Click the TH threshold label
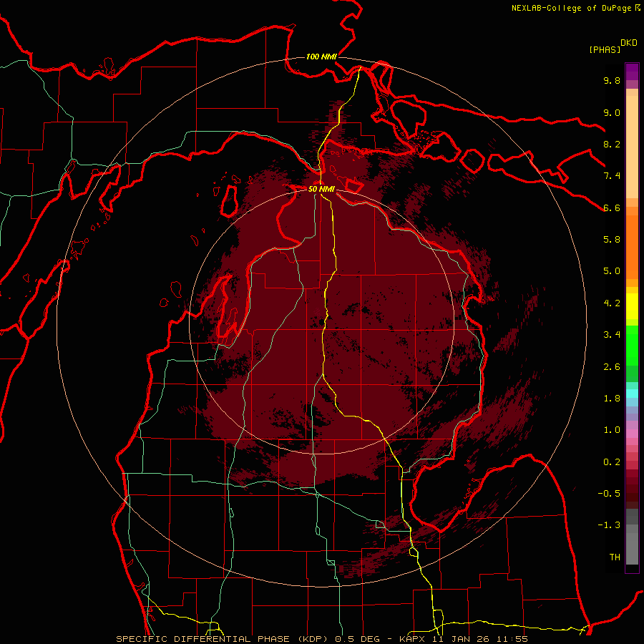This screenshot has width=644, height=644. tap(615, 557)
